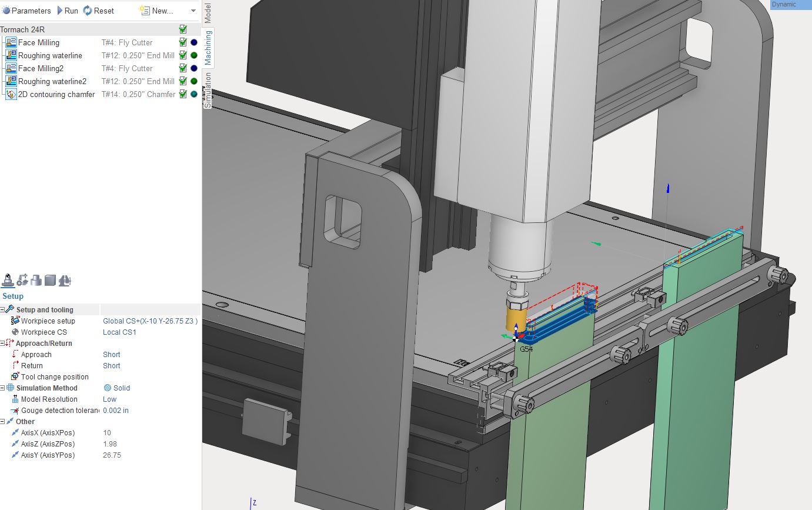The width and height of the screenshot is (812, 510).
Task: Click the green color dot for Roughing waterline
Action: [194, 55]
